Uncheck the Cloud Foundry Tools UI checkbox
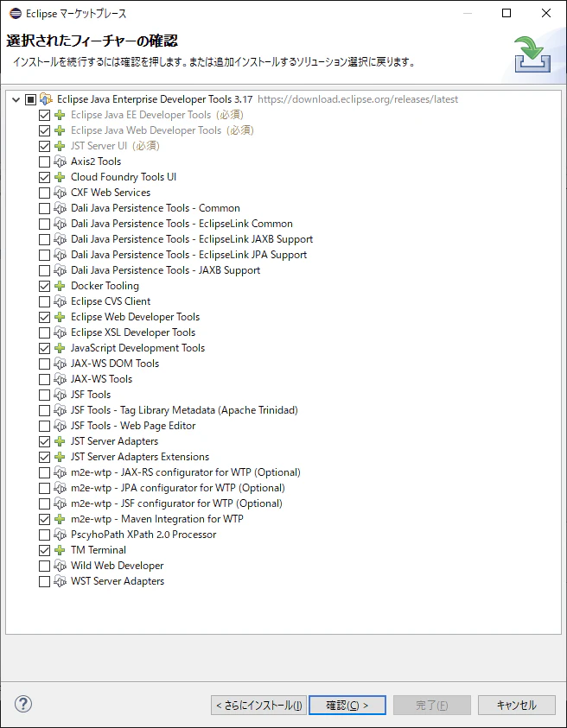The height and width of the screenshot is (728, 567). coord(44,177)
